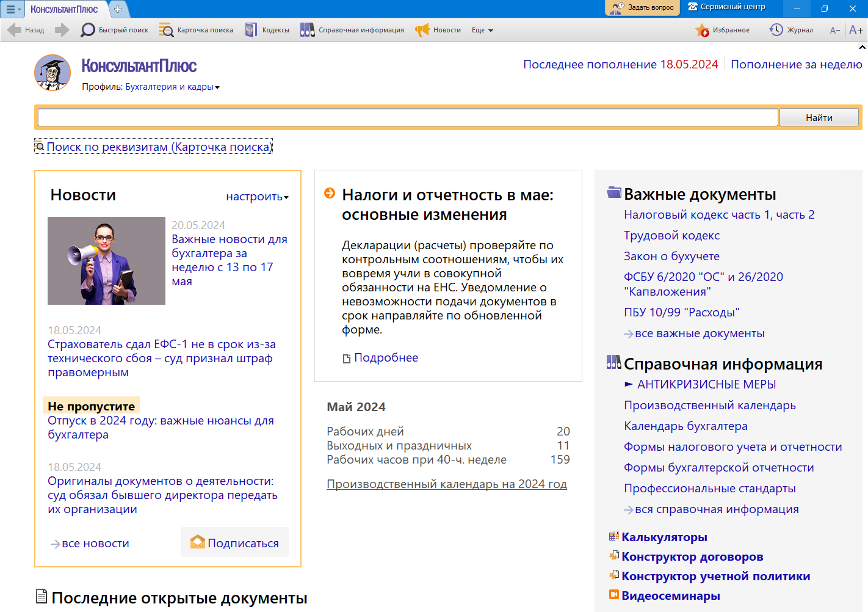Decrease font size with A− icon
868x612 pixels.
pyautogui.click(x=835, y=30)
